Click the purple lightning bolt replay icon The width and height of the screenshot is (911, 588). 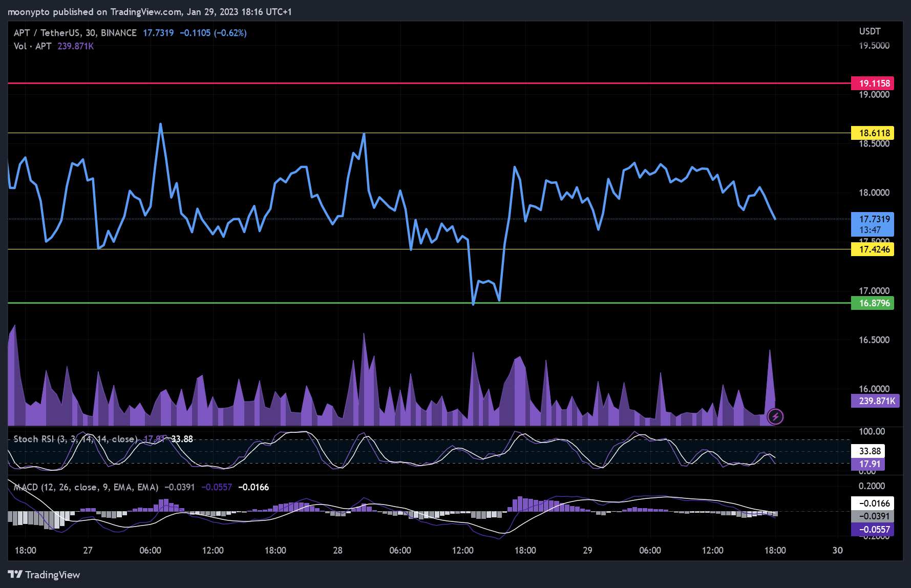(775, 417)
